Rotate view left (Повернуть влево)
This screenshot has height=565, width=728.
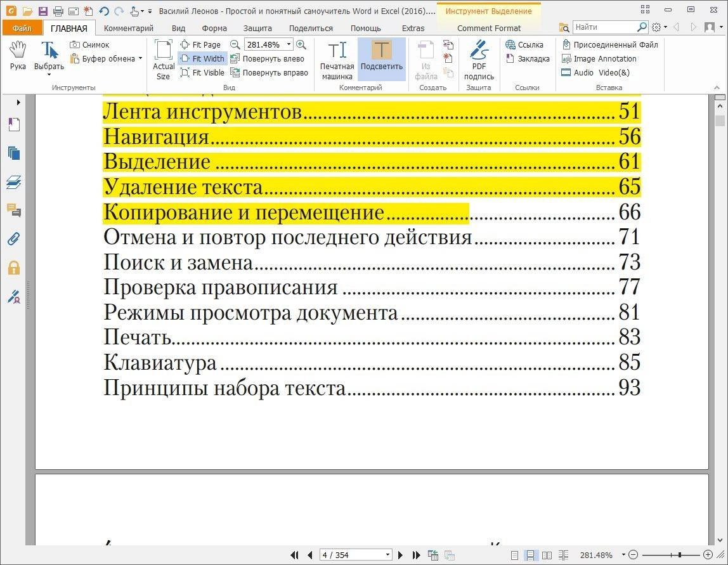268,58
